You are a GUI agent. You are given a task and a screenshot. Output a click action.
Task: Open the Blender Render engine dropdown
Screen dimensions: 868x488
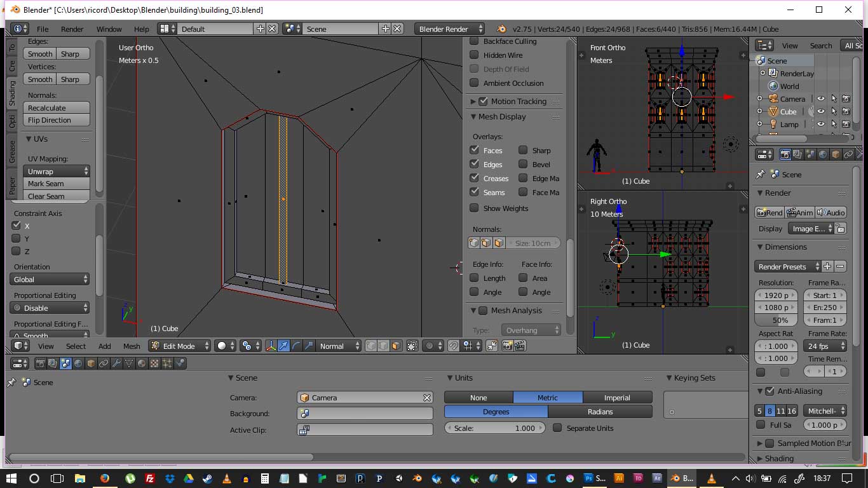(x=449, y=29)
